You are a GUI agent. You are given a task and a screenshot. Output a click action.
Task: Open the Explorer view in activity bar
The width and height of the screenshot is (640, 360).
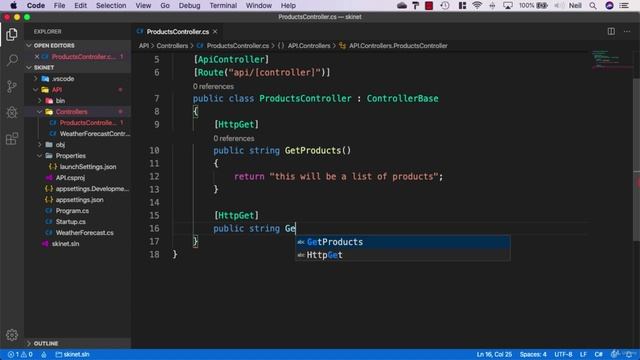(12, 35)
